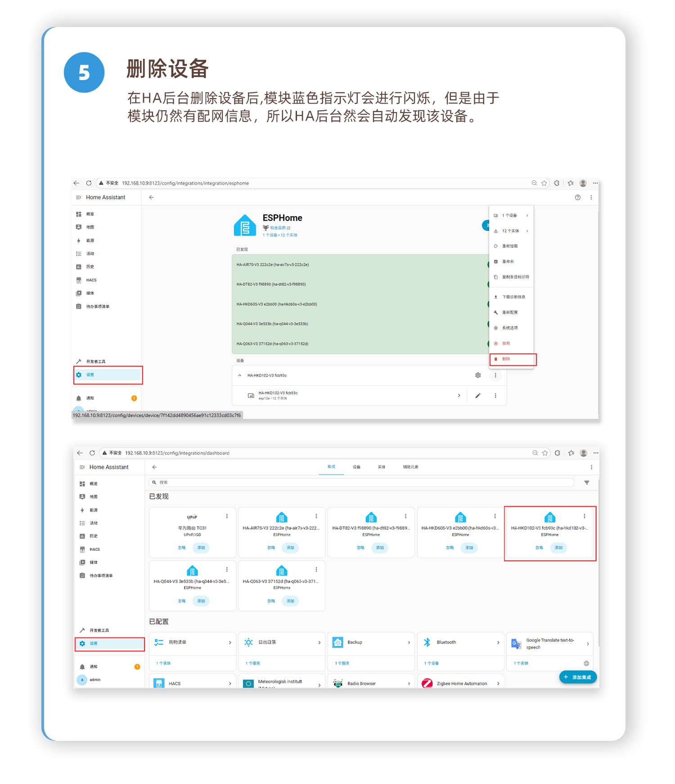
Task: Click 忽略 on the HA-DT82-V3 card
Action: [360, 548]
